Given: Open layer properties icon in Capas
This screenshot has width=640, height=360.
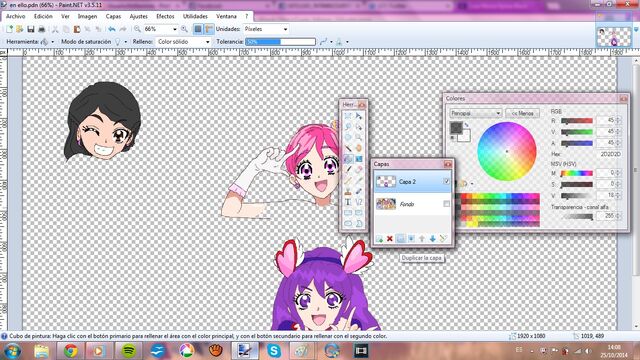Looking at the screenshot, I should point(443,239).
